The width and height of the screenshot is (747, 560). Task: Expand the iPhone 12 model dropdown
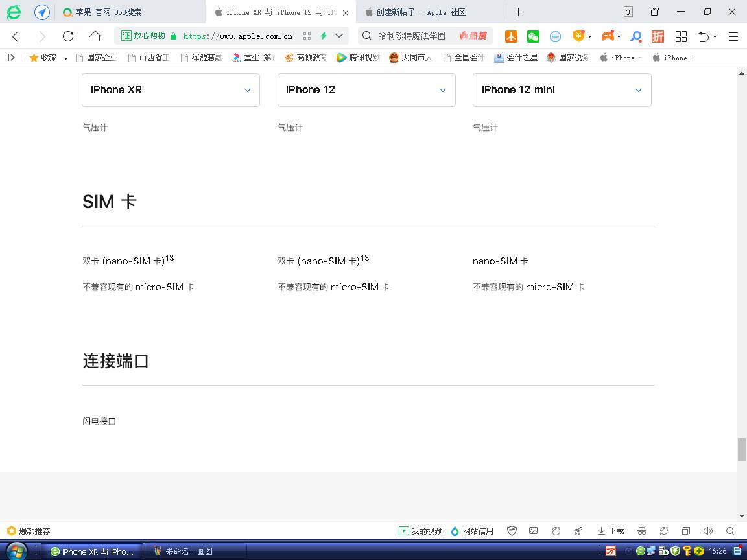click(366, 90)
